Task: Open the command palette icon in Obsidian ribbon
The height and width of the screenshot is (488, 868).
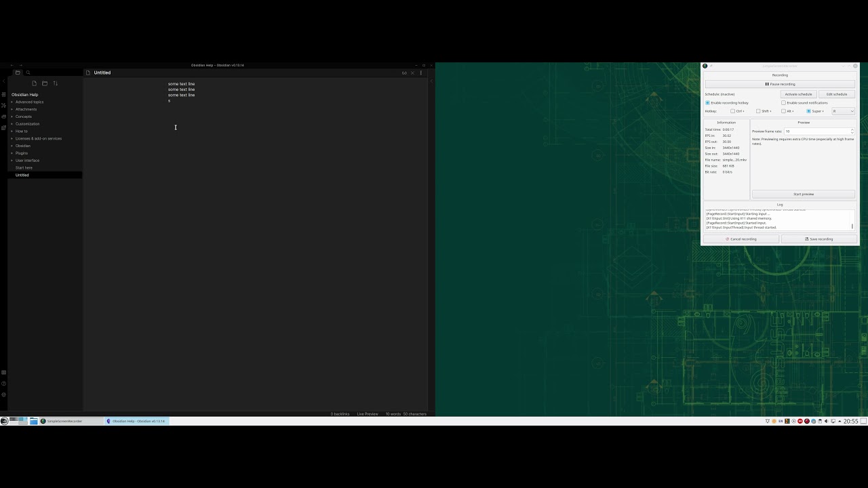Action: (3, 127)
